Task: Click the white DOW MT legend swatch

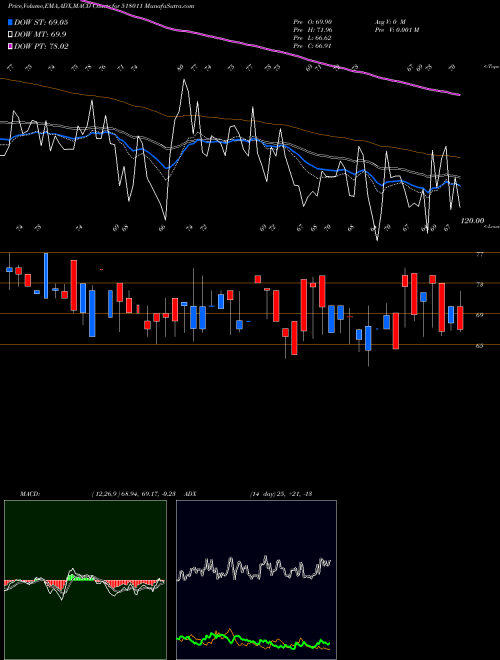Action: (10, 35)
